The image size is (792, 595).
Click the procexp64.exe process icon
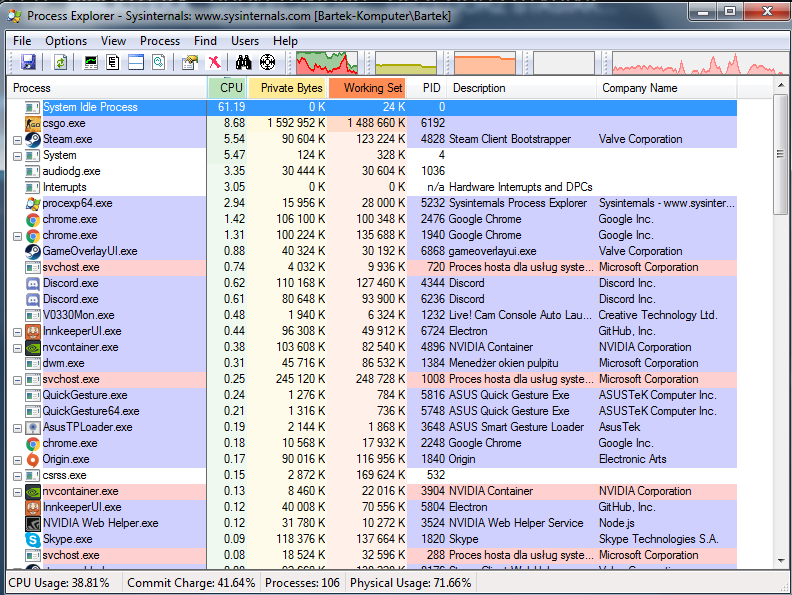tap(33, 204)
